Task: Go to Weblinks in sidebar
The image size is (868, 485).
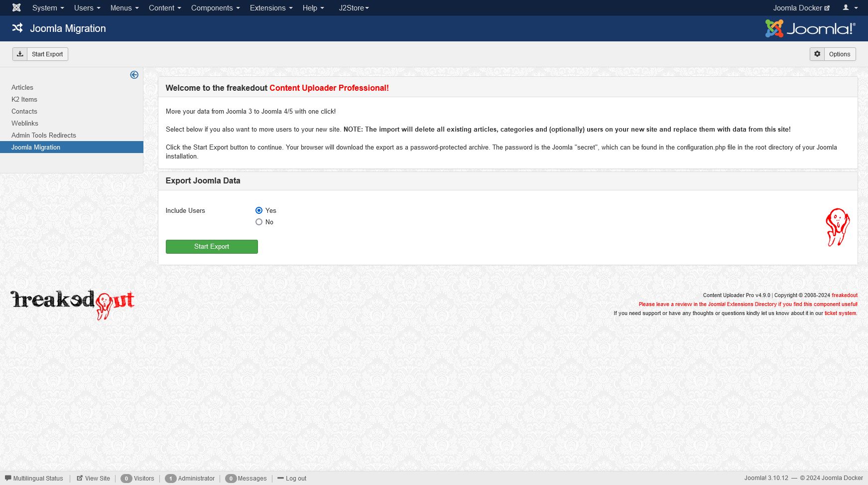Action: point(25,123)
